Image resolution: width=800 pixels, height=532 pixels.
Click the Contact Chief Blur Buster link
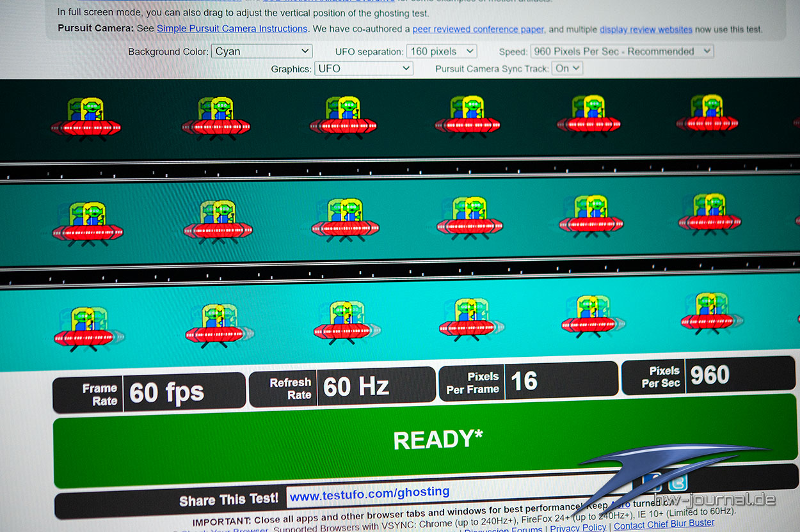click(664, 524)
